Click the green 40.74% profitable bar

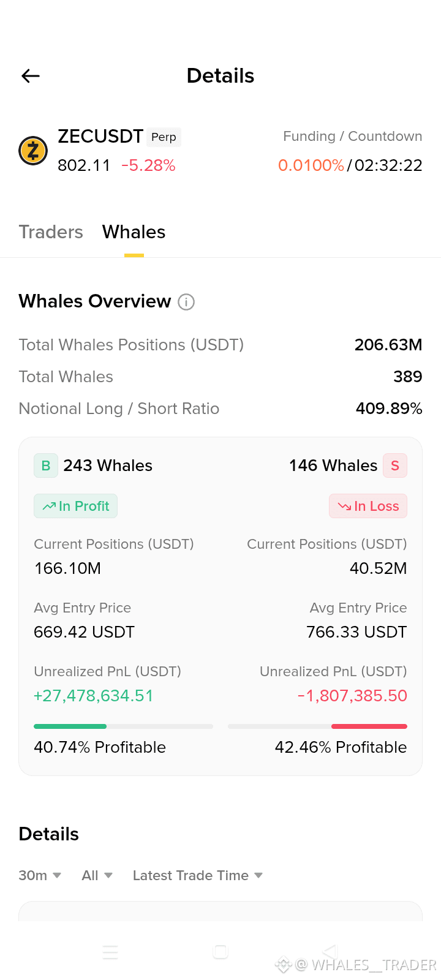pos(70,726)
